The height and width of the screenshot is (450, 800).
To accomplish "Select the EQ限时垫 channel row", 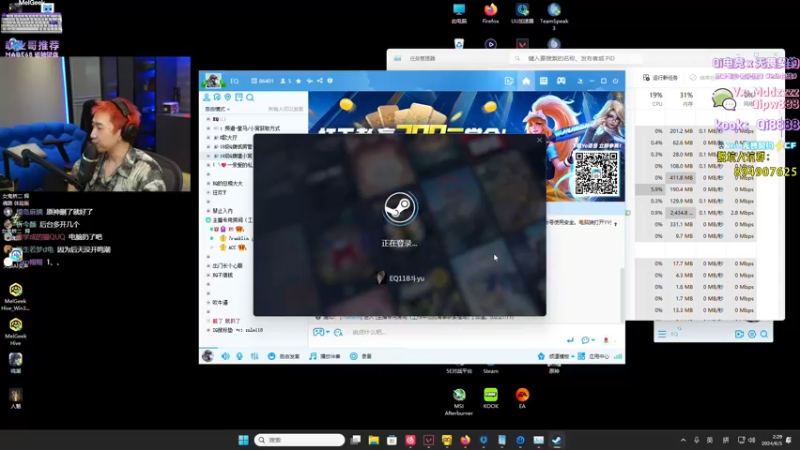I will tap(237, 330).
